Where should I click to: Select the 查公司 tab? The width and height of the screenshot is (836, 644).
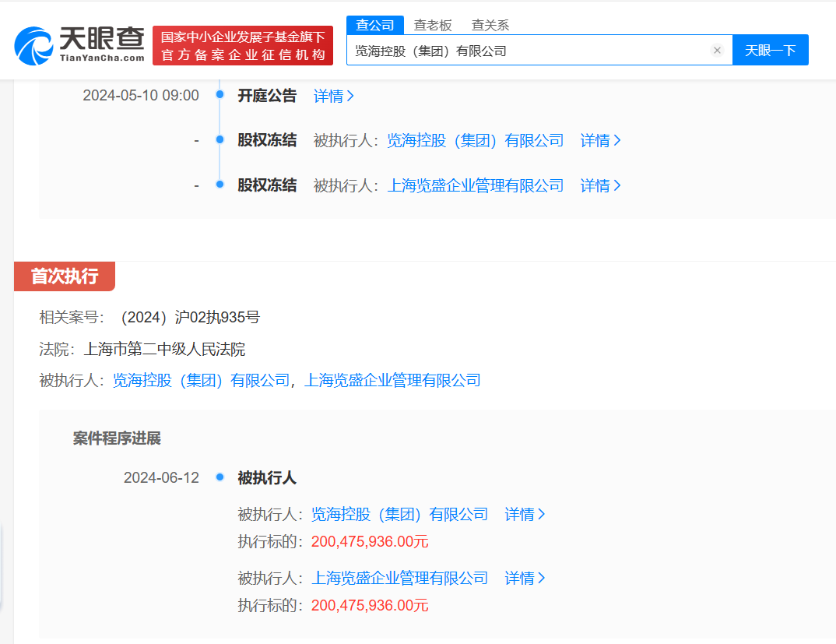(x=375, y=25)
